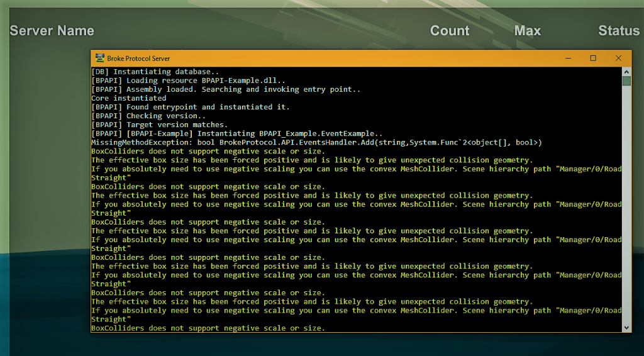Click the console scrollbar up arrow
This screenshot has width=644, height=356.
pos(626,72)
